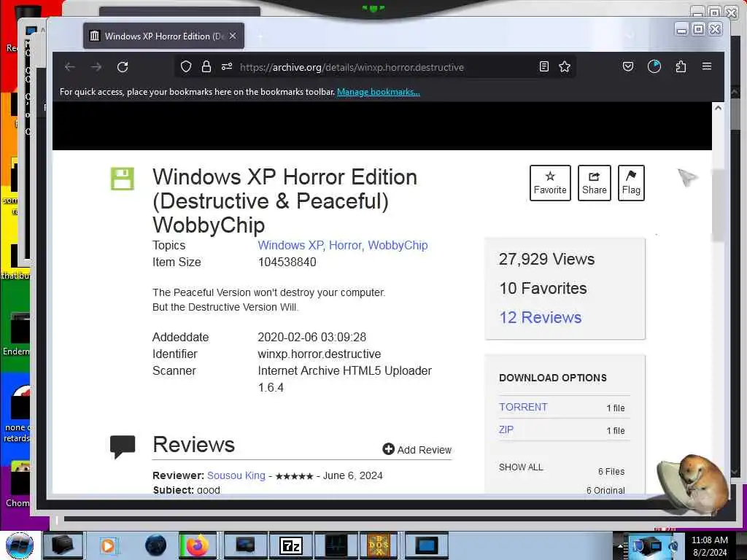The width and height of the screenshot is (747, 560).
Task: Toggle reader view icon in address bar
Action: pyautogui.click(x=543, y=66)
